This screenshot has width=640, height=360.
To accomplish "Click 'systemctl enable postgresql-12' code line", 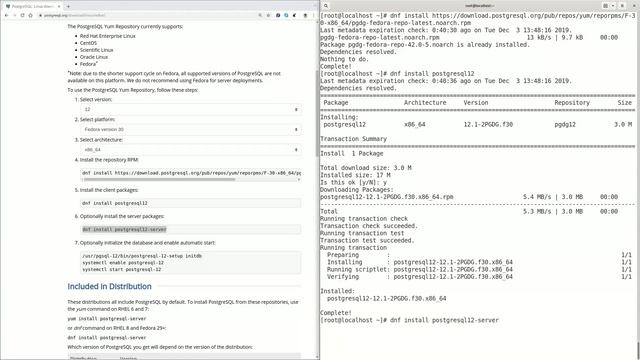I will coord(123,263).
